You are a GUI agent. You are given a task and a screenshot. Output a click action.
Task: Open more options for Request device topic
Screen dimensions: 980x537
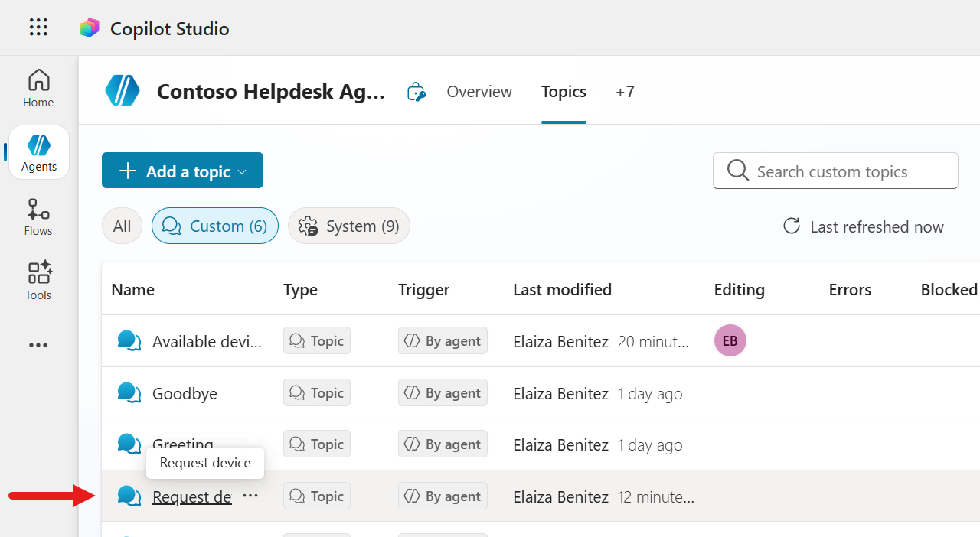[250, 496]
